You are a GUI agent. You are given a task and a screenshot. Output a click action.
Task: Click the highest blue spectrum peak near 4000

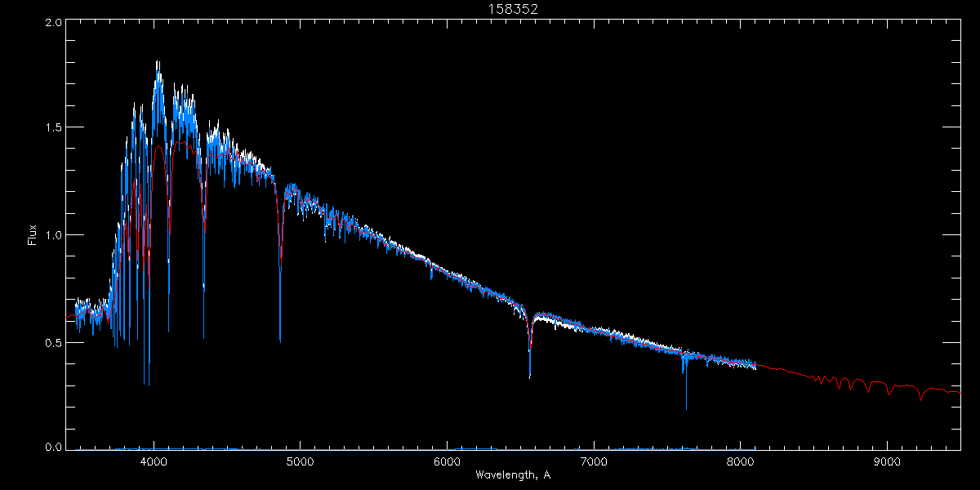click(158, 63)
